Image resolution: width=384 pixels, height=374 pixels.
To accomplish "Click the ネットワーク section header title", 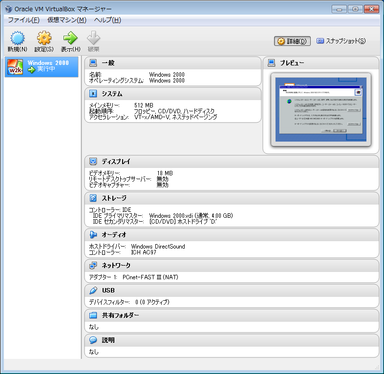I will (116, 265).
